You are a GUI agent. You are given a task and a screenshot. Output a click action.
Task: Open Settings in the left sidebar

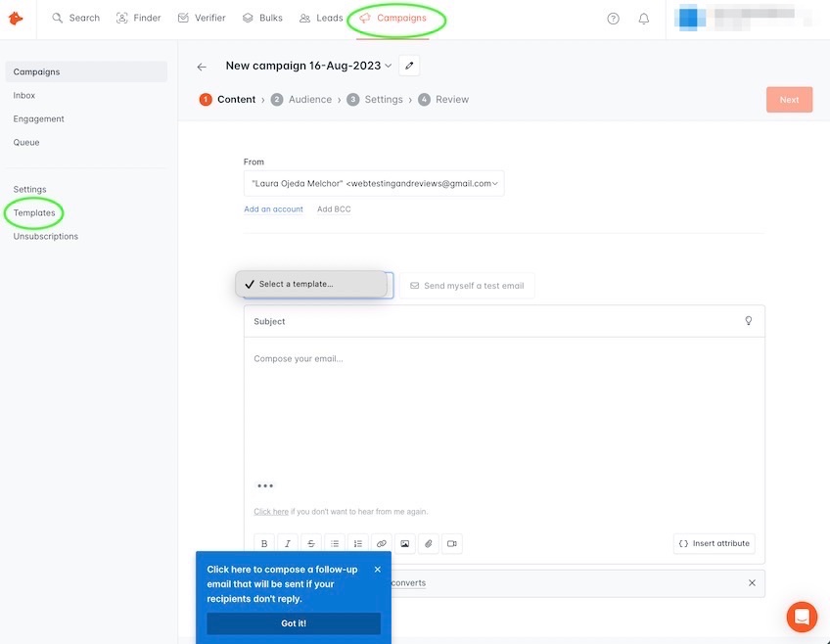(29, 189)
